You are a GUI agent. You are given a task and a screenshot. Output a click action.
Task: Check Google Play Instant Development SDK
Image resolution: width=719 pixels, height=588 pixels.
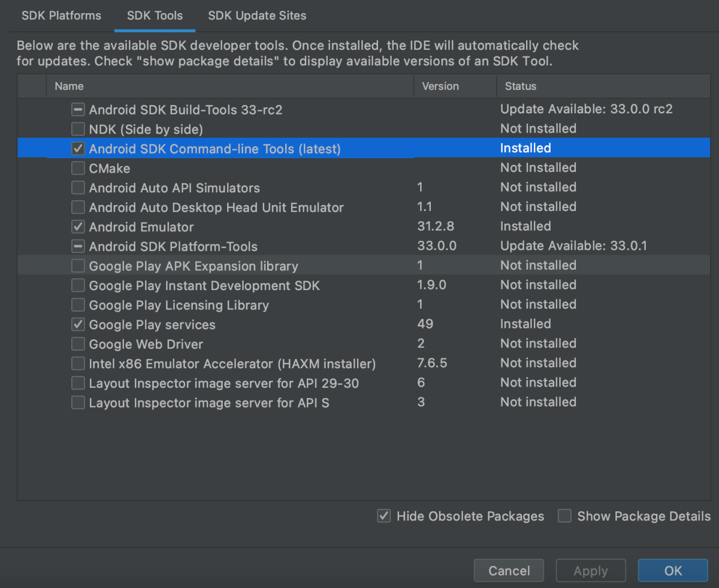pyautogui.click(x=78, y=285)
